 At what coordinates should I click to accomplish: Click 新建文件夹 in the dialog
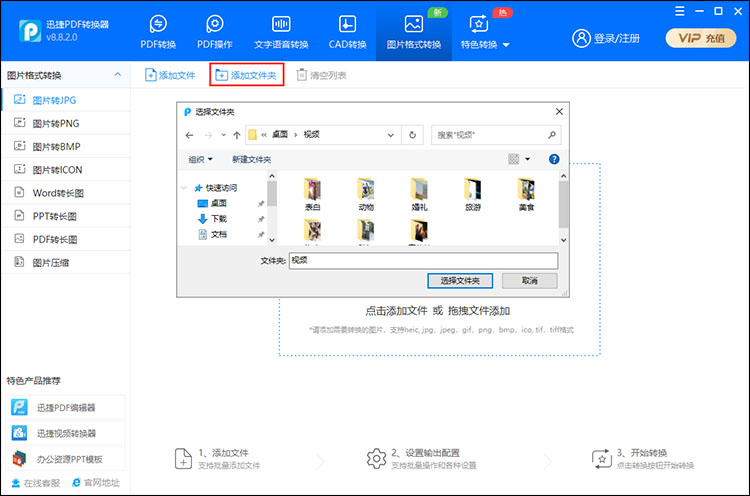(252, 159)
